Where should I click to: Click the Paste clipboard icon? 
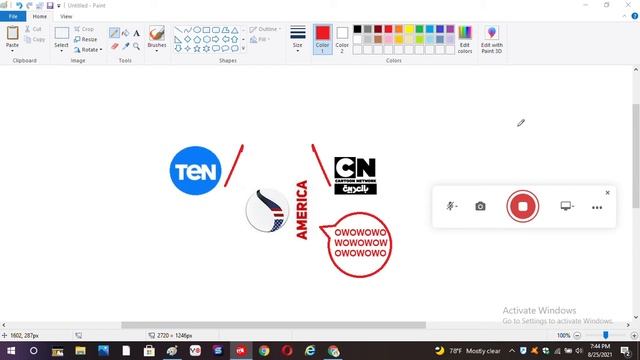(x=12, y=33)
